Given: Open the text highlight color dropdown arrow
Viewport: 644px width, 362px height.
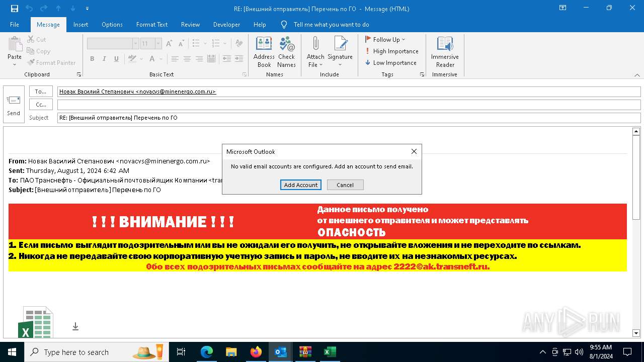Looking at the screenshot, I should tap(141, 59).
